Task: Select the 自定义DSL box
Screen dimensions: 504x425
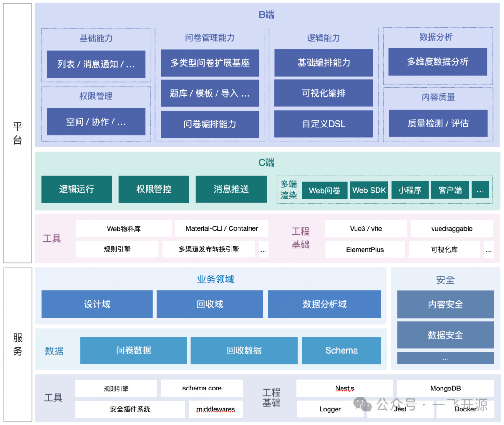Action: (324, 124)
